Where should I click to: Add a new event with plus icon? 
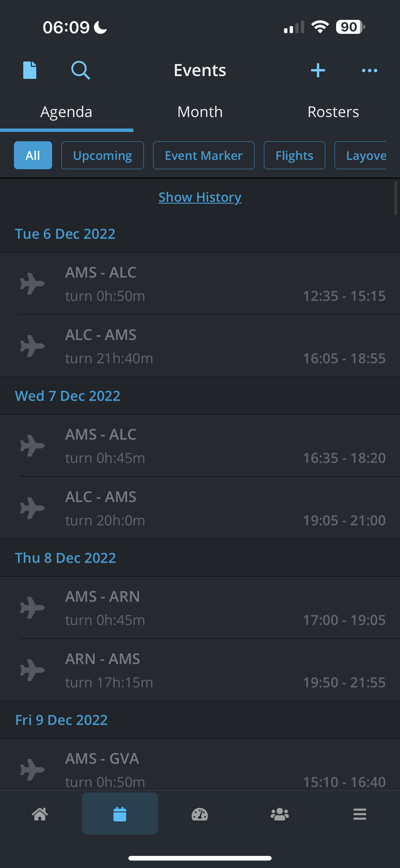pos(318,70)
